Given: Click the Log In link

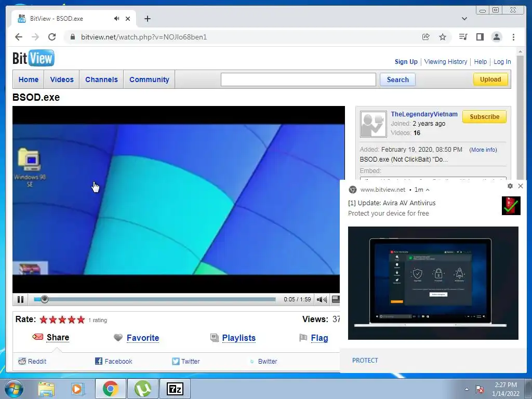Looking at the screenshot, I should pyautogui.click(x=502, y=62).
